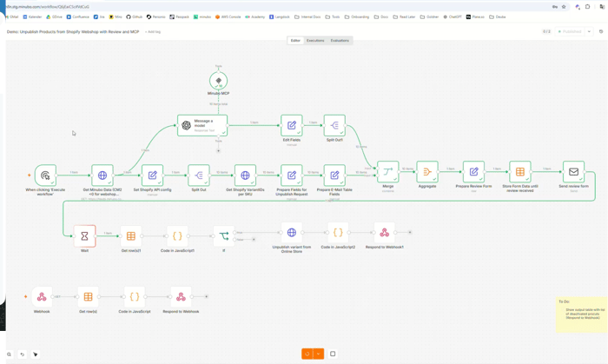Viewport: 608px width, 364px height.
Task: Open the Read Later bookmarks folder
Action: pyautogui.click(x=405, y=17)
